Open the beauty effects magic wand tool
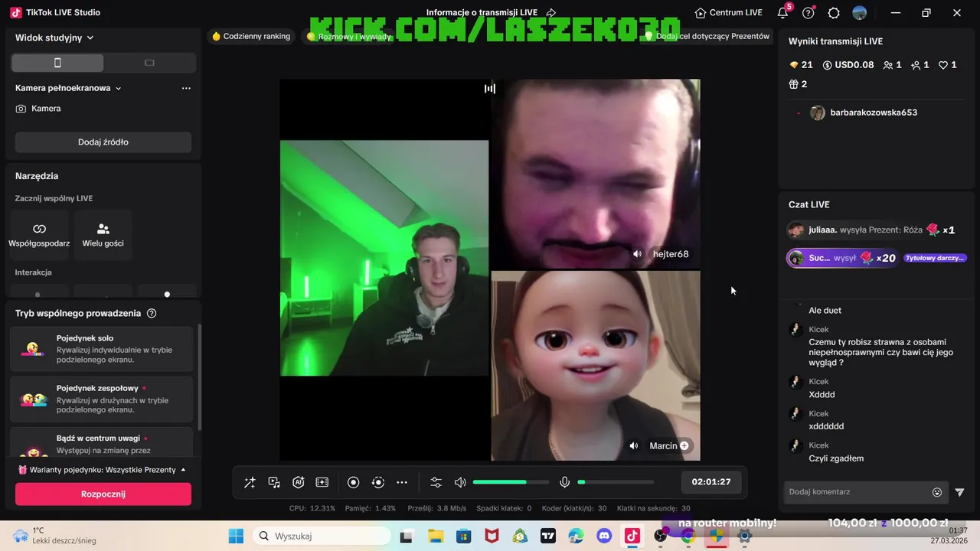 [250, 482]
